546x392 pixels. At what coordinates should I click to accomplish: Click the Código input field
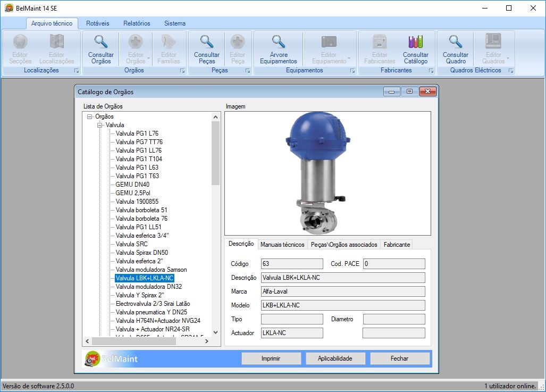click(292, 264)
